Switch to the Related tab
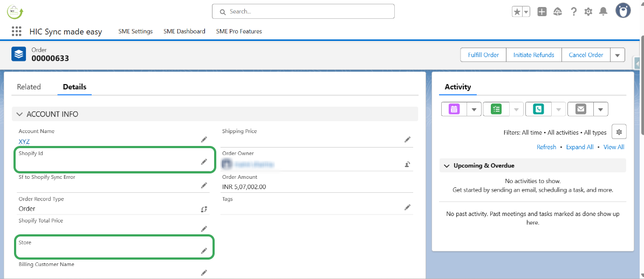The height and width of the screenshot is (279, 644). point(29,87)
